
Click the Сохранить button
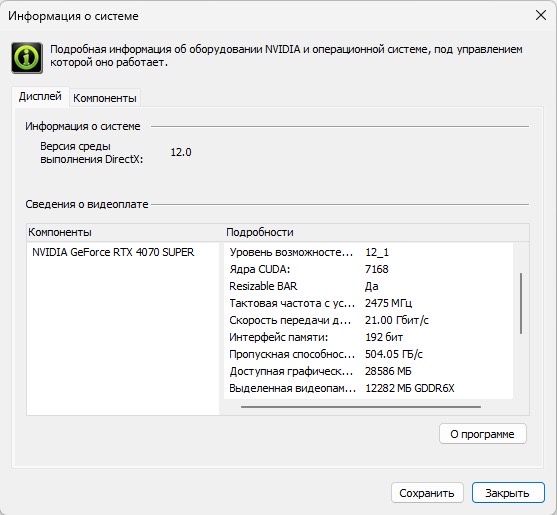[427, 493]
